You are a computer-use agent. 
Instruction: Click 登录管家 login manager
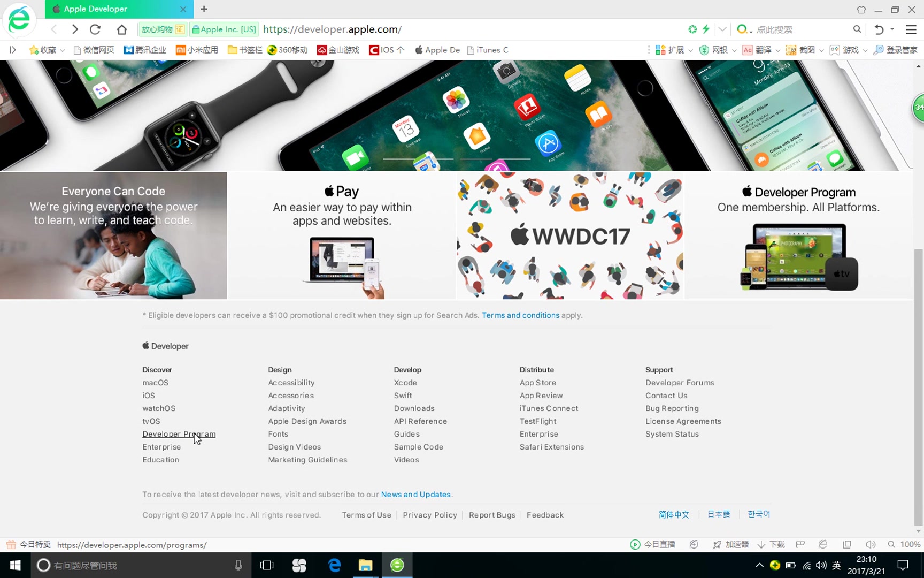(x=896, y=50)
